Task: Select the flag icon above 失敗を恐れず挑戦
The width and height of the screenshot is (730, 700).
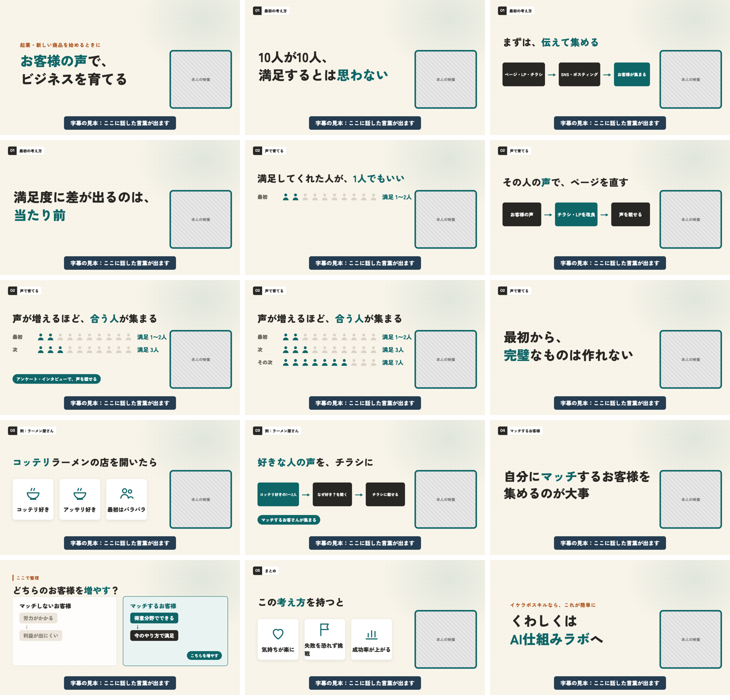Action: click(324, 629)
